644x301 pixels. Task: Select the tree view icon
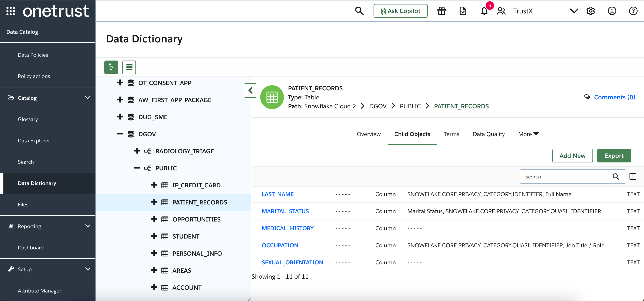(x=111, y=67)
